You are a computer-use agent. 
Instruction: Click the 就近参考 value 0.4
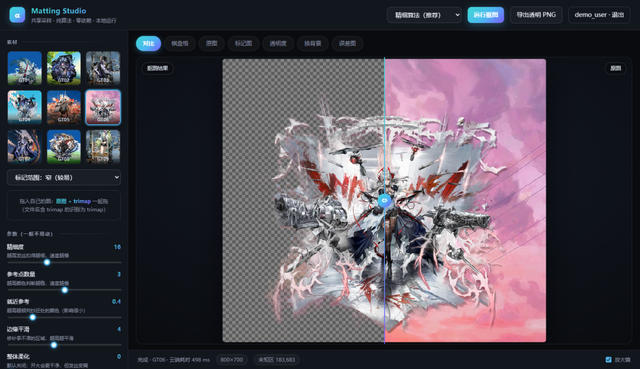coord(116,302)
